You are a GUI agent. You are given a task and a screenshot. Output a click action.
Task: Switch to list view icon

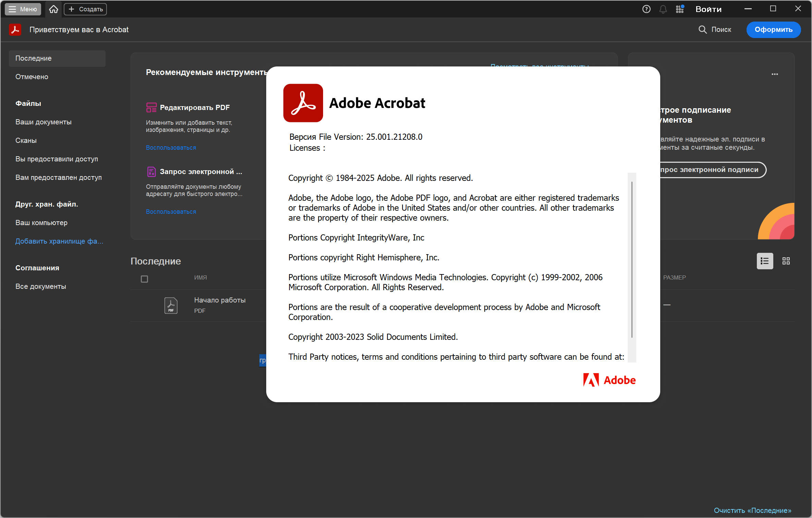[x=765, y=261]
